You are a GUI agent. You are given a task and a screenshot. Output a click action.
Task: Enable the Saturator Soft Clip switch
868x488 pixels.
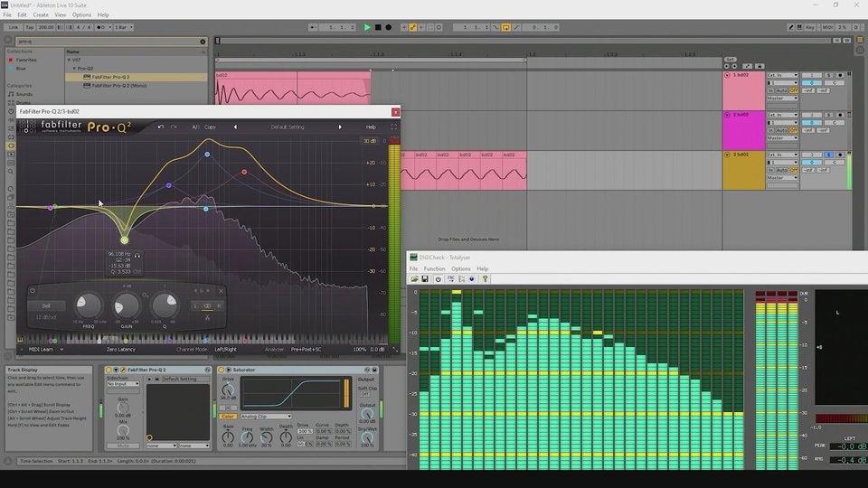pos(366,394)
